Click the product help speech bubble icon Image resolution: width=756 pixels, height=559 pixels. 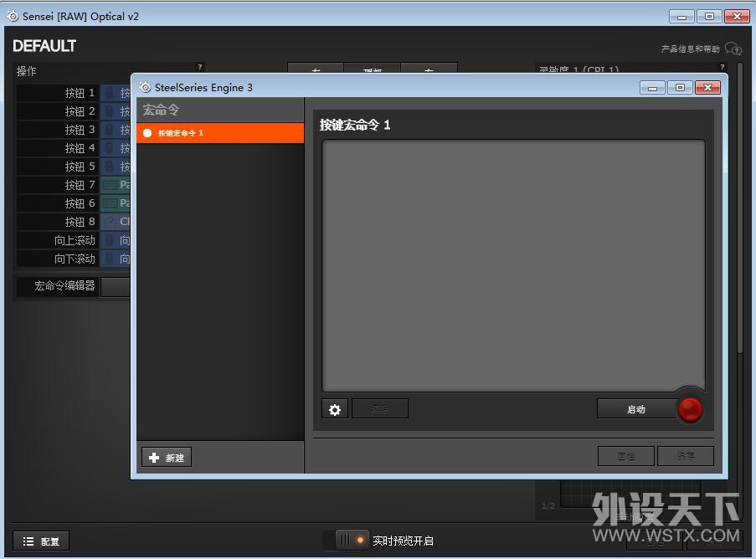click(733, 49)
